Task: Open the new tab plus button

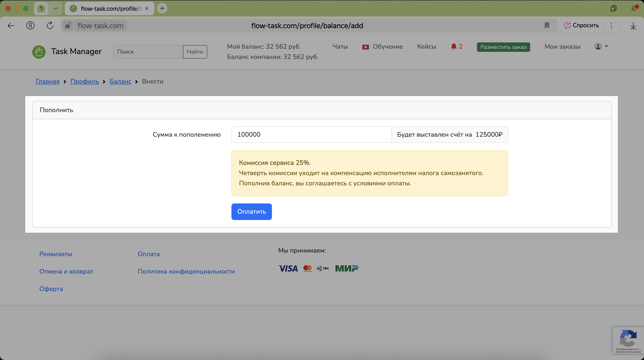Action: click(x=162, y=8)
